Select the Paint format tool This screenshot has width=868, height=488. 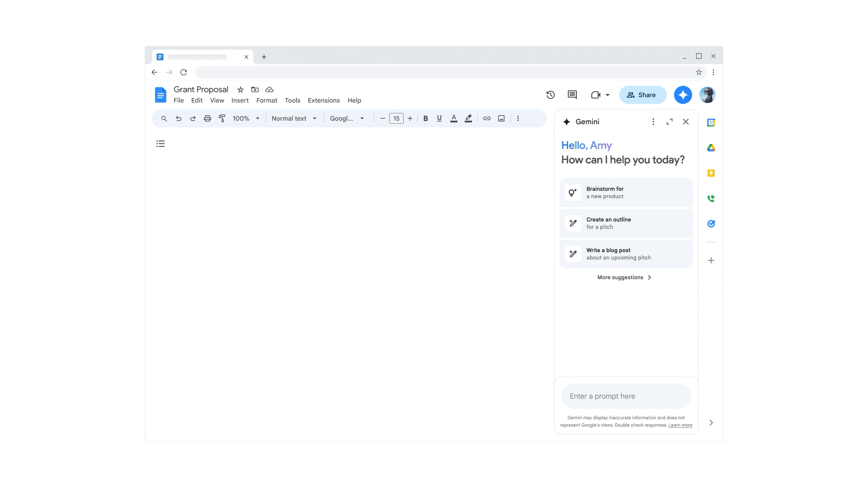(222, 118)
